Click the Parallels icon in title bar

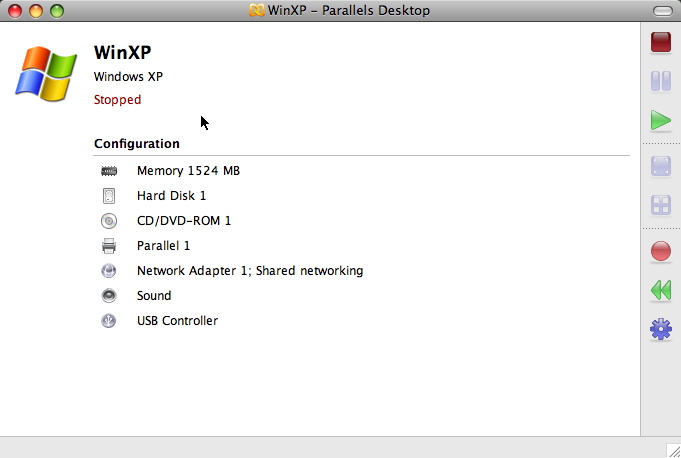click(x=256, y=10)
